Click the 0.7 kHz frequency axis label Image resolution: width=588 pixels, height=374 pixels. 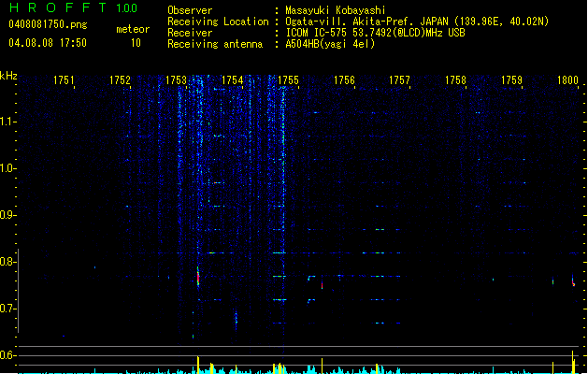[x=7, y=309]
